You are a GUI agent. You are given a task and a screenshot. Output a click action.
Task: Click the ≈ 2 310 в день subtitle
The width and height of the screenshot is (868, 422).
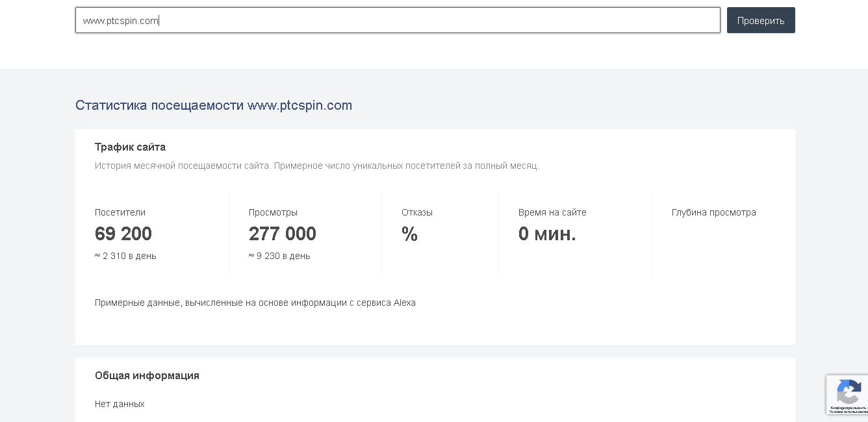(125, 255)
